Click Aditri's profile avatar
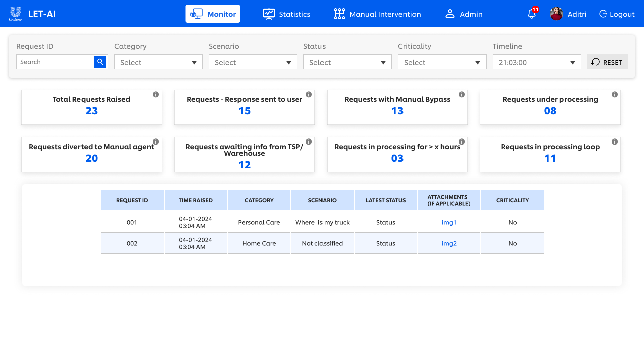 (x=556, y=14)
